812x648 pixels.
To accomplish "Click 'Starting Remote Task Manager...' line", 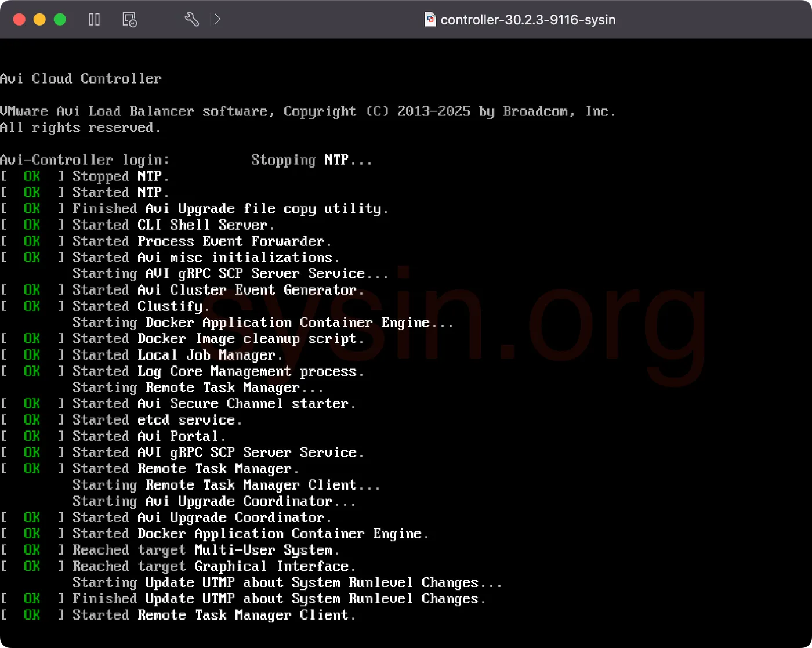I will point(198,388).
